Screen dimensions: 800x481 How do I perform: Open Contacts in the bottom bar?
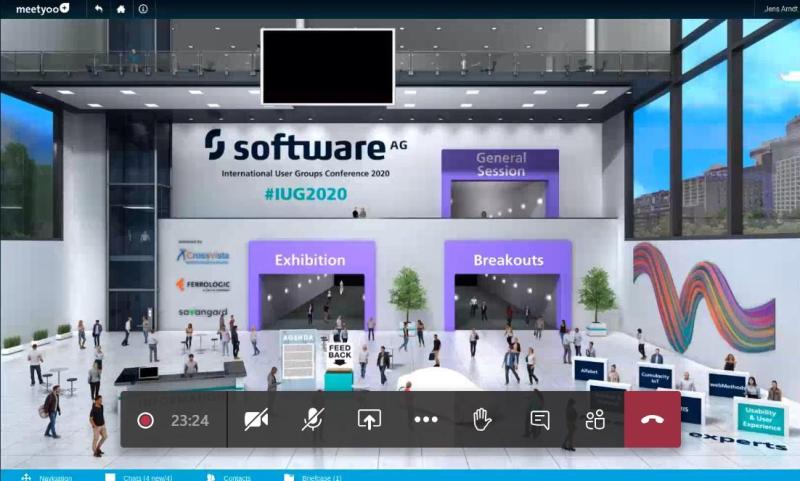tap(237, 477)
